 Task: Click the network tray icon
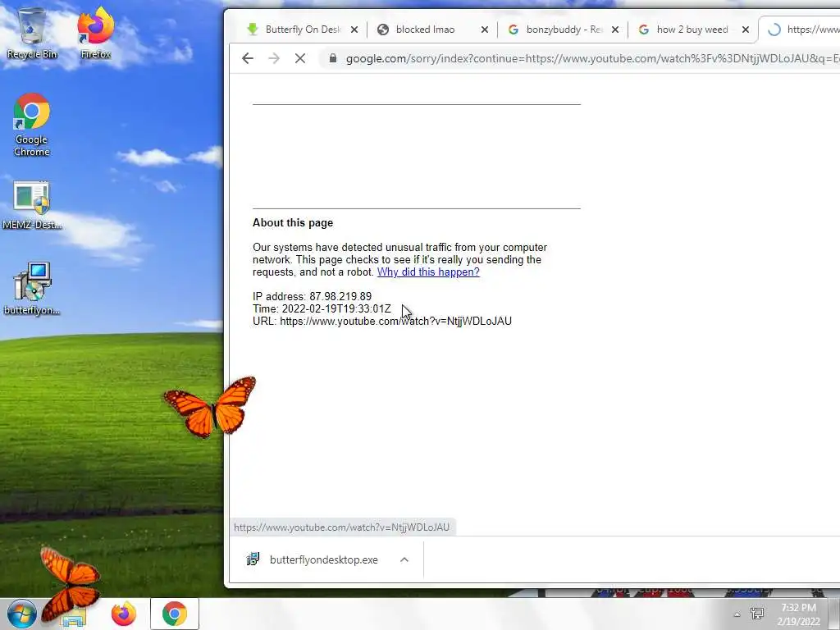point(757,614)
